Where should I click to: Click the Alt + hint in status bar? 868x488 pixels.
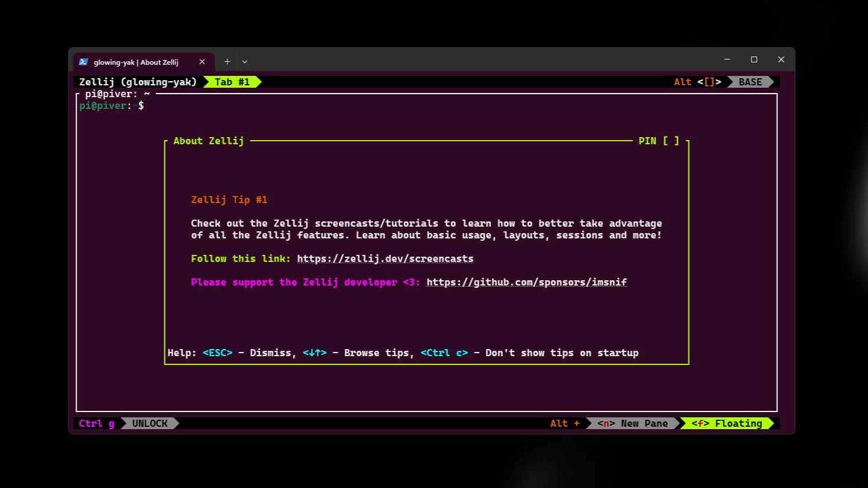click(x=565, y=423)
